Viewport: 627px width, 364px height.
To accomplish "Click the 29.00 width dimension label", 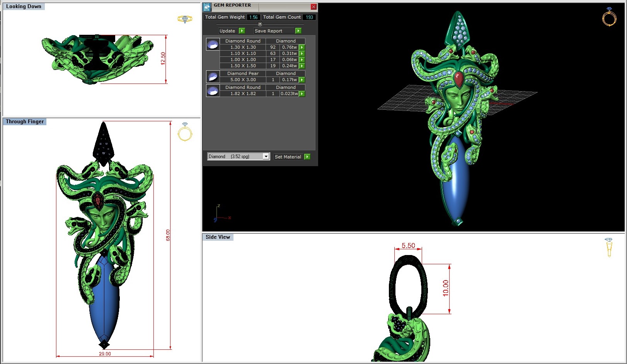I will (x=105, y=354).
